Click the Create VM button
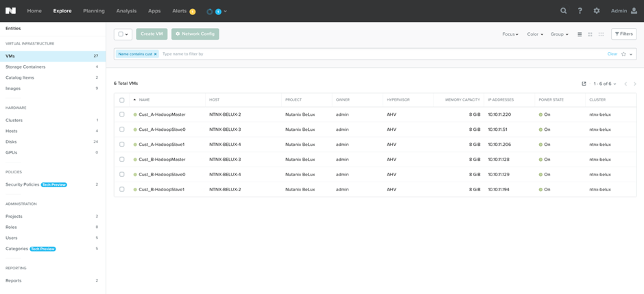644x294 pixels. coord(152,34)
